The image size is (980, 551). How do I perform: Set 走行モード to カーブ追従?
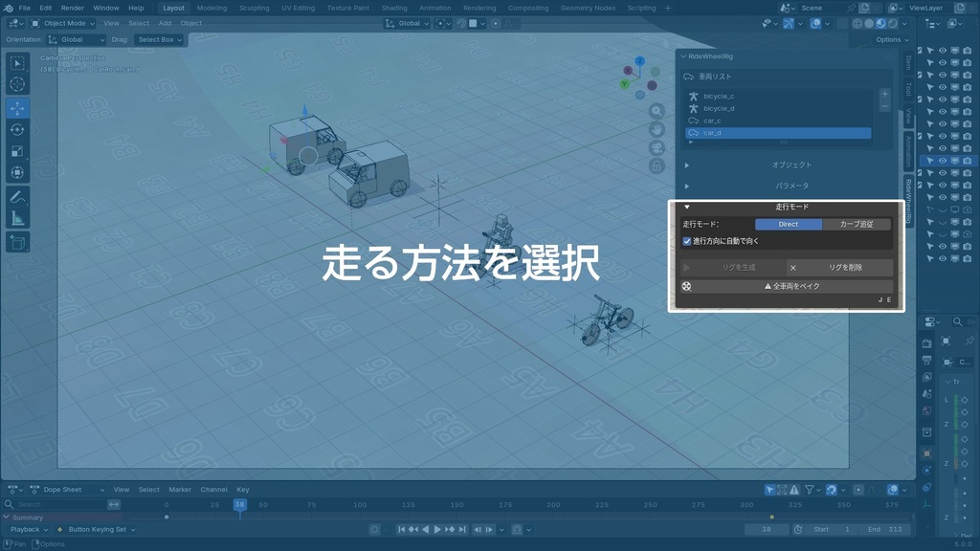pyautogui.click(x=858, y=224)
